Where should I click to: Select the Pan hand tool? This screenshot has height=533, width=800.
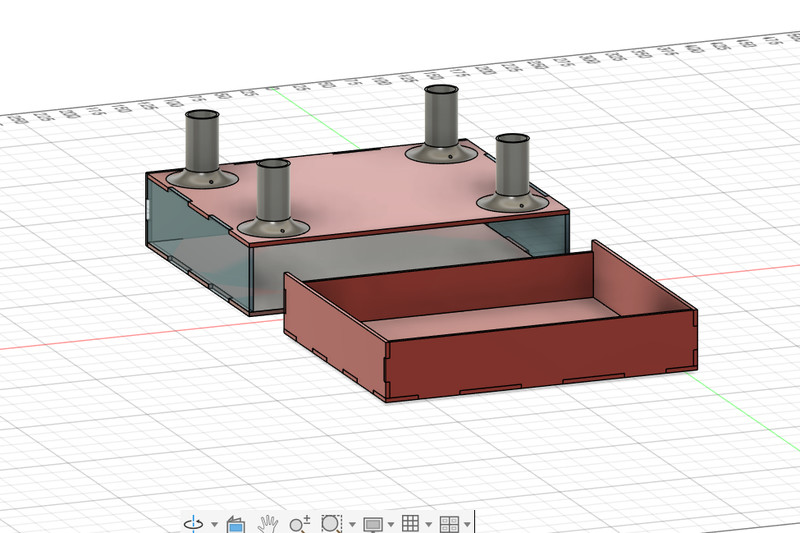pos(267,524)
